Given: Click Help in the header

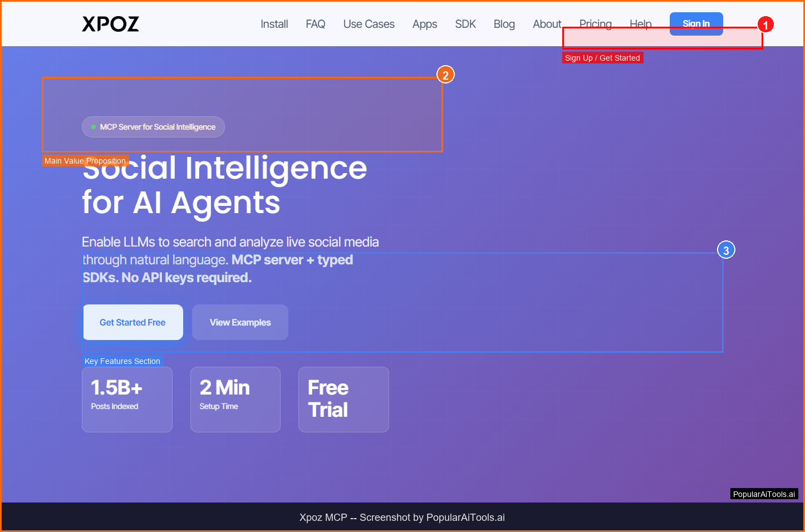Looking at the screenshot, I should point(640,23).
